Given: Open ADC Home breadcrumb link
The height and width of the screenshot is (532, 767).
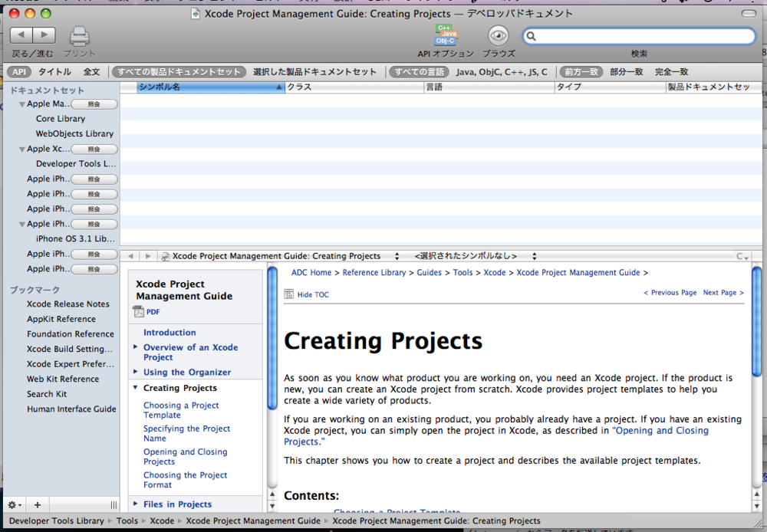Looking at the screenshot, I should tap(311, 272).
